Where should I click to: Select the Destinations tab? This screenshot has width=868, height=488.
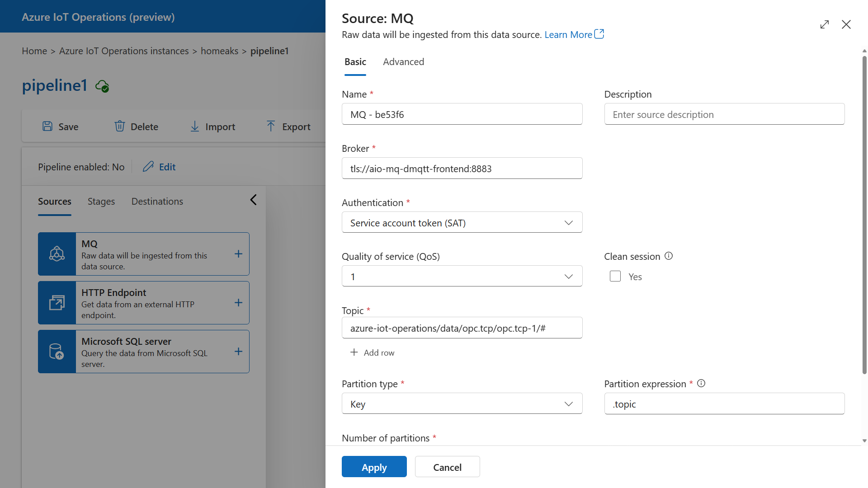pos(157,202)
